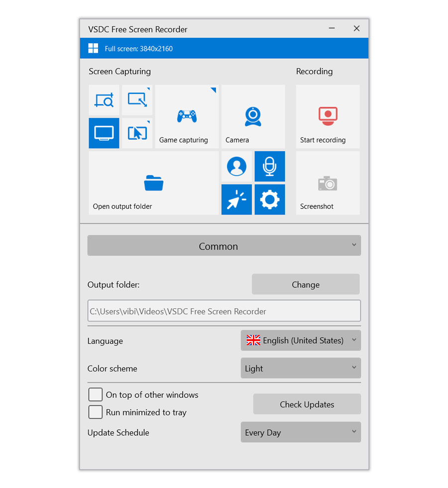The height and width of the screenshot is (488, 448).
Task: Expand the Common settings section dropdown
Action: click(x=224, y=245)
